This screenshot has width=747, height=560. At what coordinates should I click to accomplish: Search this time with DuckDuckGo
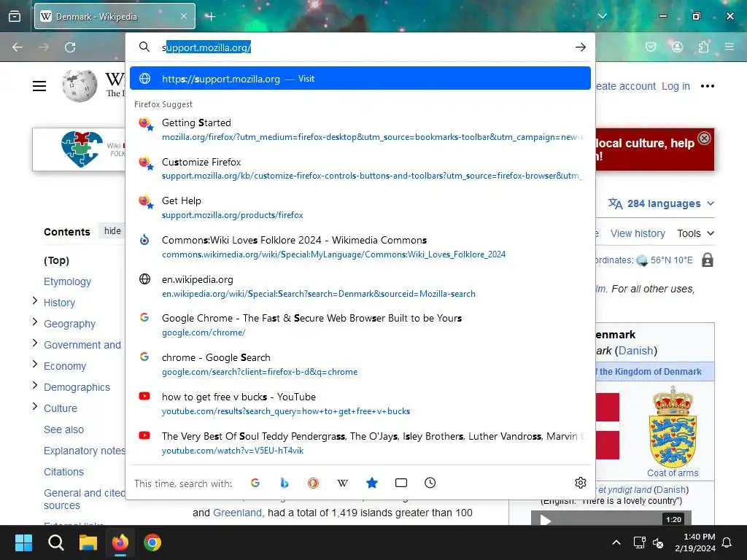point(313,483)
